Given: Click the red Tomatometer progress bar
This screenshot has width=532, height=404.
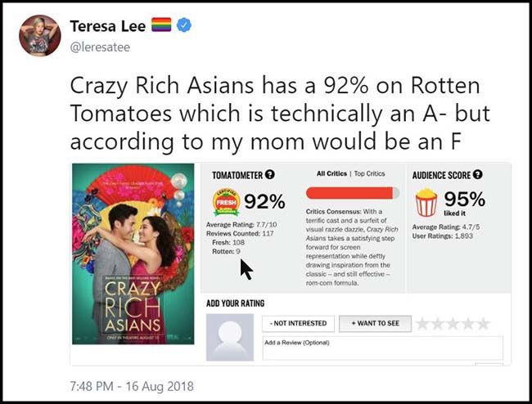Looking at the screenshot, I should tap(352, 193).
